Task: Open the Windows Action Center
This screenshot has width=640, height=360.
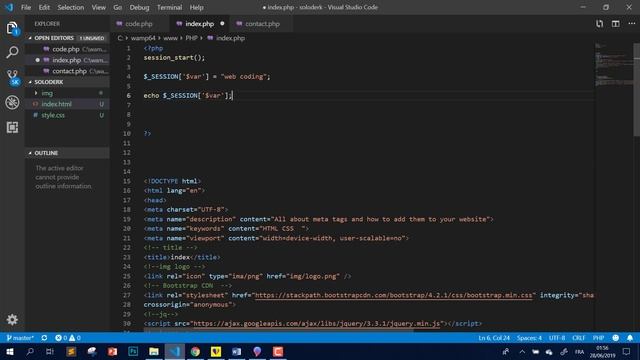Action: [x=627, y=351]
